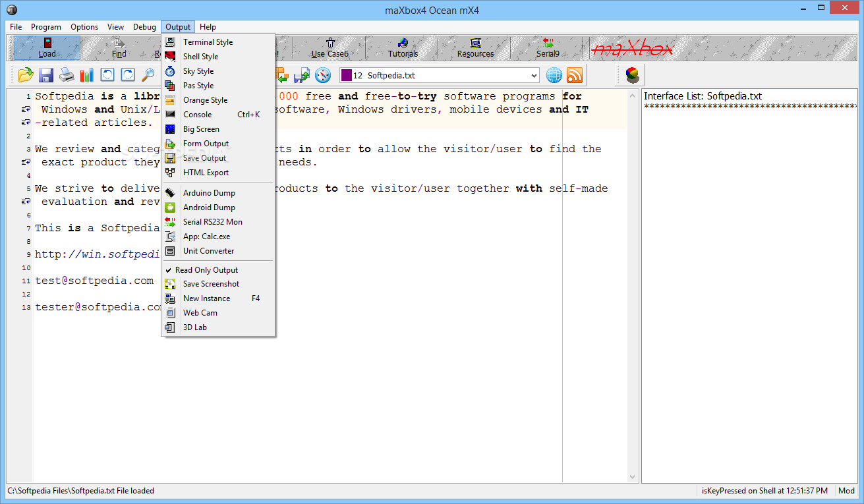Choose Form Output menu entry
864x504 pixels.
tap(219, 144)
